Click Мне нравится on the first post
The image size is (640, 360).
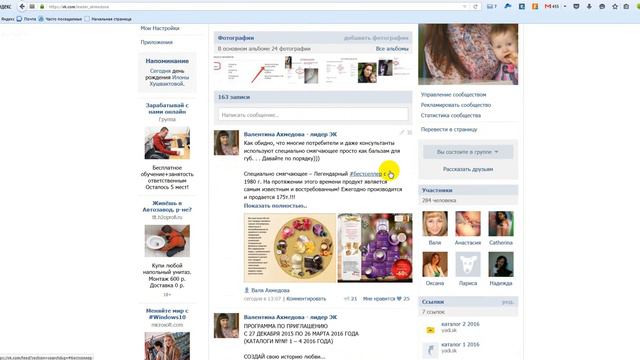click(x=378, y=299)
